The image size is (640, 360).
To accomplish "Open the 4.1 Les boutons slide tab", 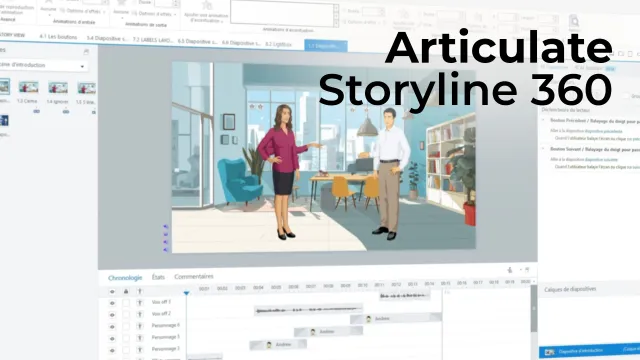I will pyautogui.click(x=58, y=37).
